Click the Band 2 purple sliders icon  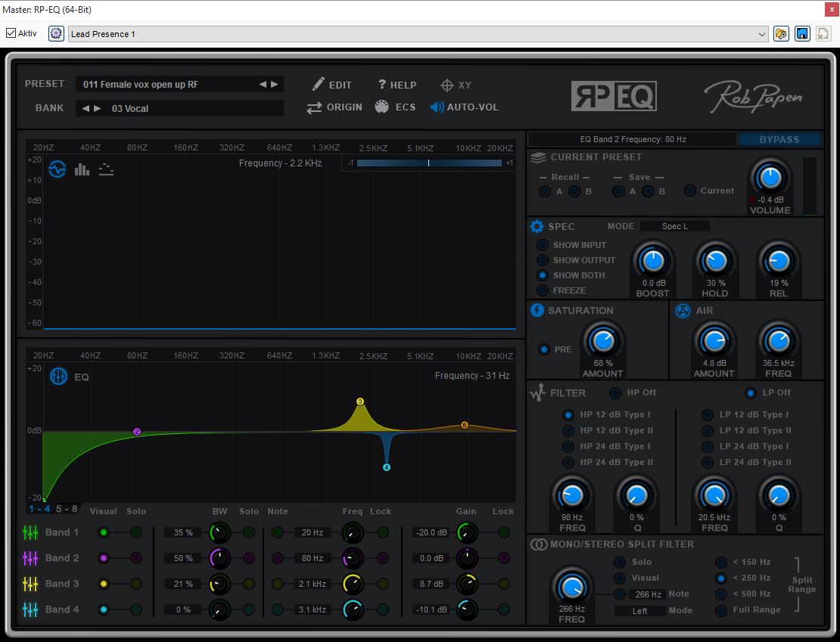pos(30,558)
